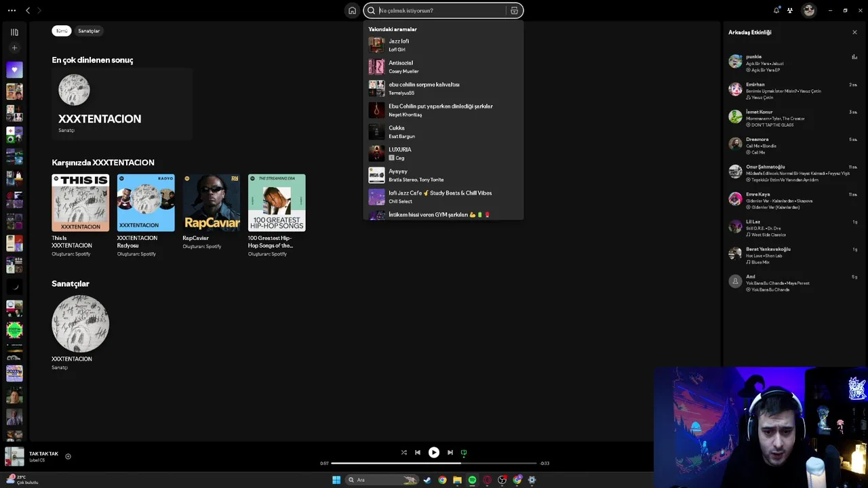This screenshot has height=488, width=868.
Task: Create a playlist with plus icon
Action: (x=14, y=48)
